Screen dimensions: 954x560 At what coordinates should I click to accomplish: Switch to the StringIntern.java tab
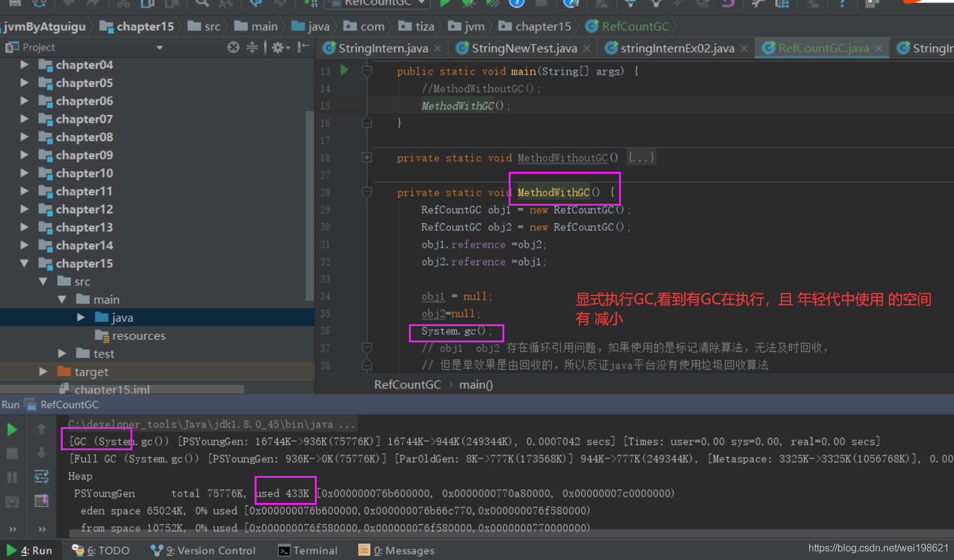383,48
